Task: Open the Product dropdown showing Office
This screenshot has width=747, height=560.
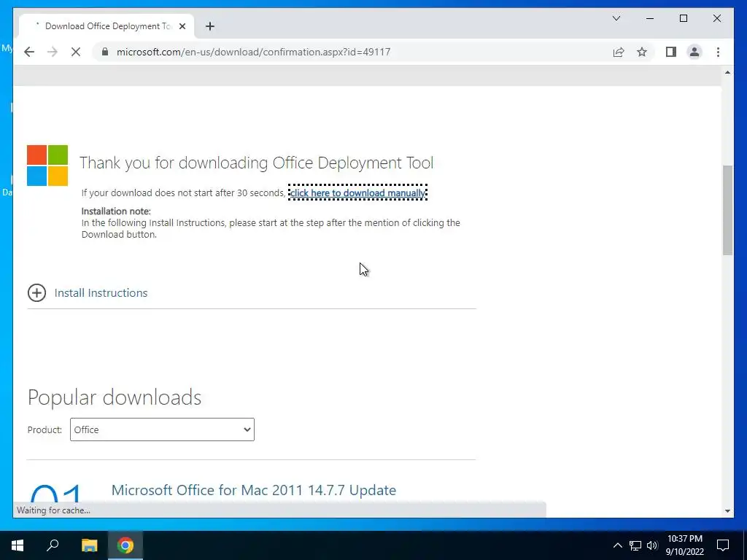Action: 162,429
